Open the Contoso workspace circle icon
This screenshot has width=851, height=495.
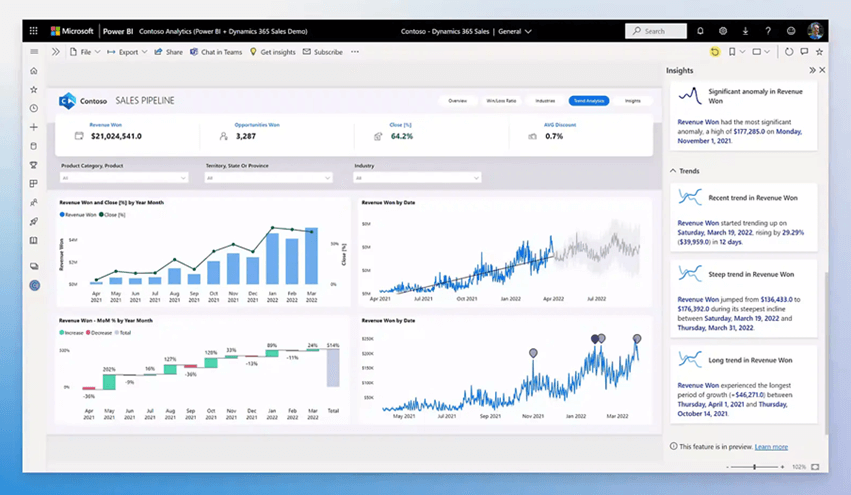pos(34,285)
